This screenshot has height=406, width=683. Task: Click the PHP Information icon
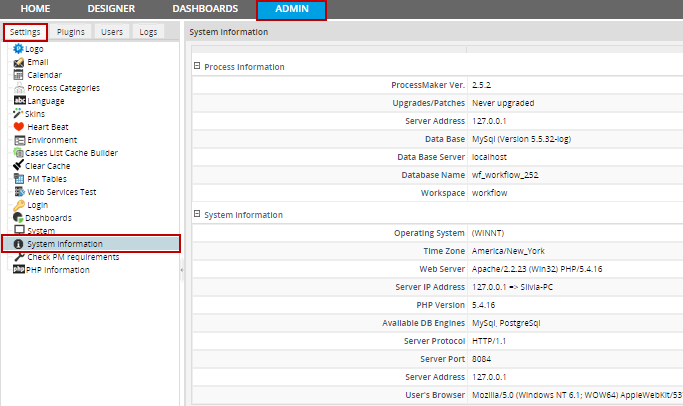click(19, 270)
